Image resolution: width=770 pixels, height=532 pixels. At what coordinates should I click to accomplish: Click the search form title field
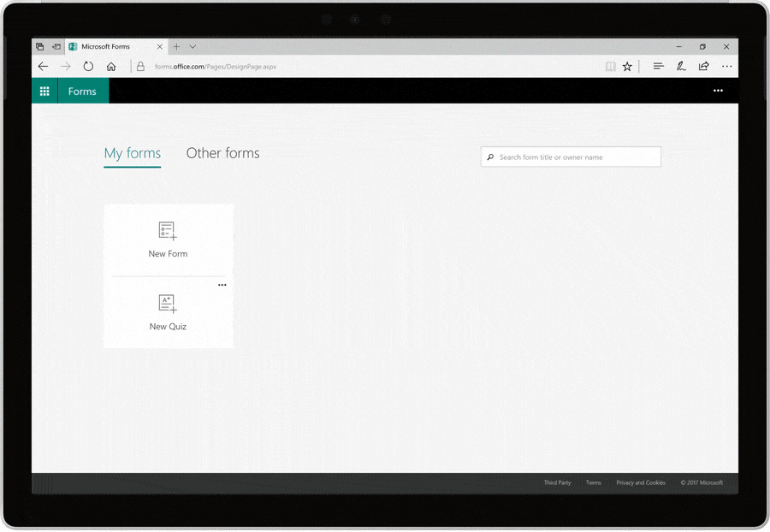[570, 157]
